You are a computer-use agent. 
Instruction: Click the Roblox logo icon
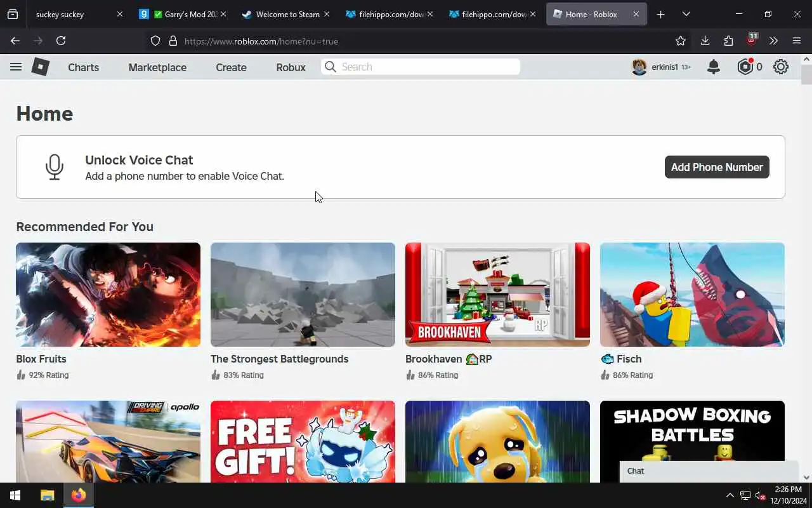[41, 67]
